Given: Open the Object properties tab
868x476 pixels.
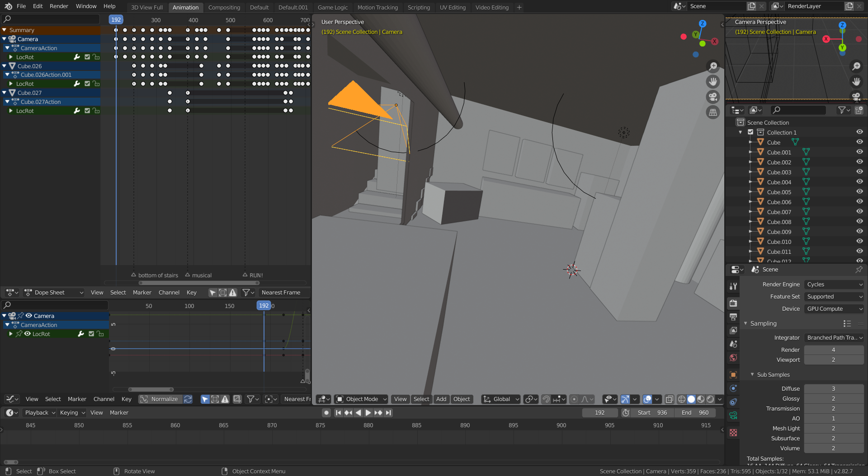Looking at the screenshot, I should coord(733,375).
